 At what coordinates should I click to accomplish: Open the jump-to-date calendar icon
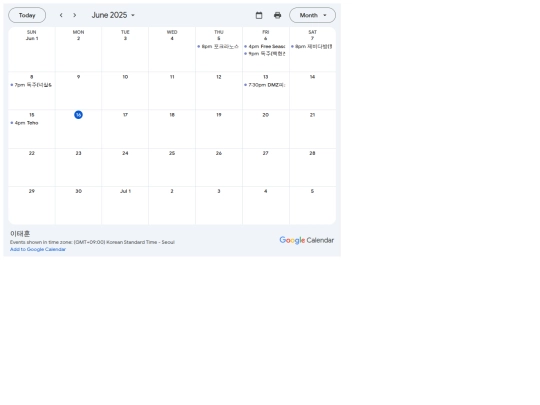pyautogui.click(x=259, y=15)
